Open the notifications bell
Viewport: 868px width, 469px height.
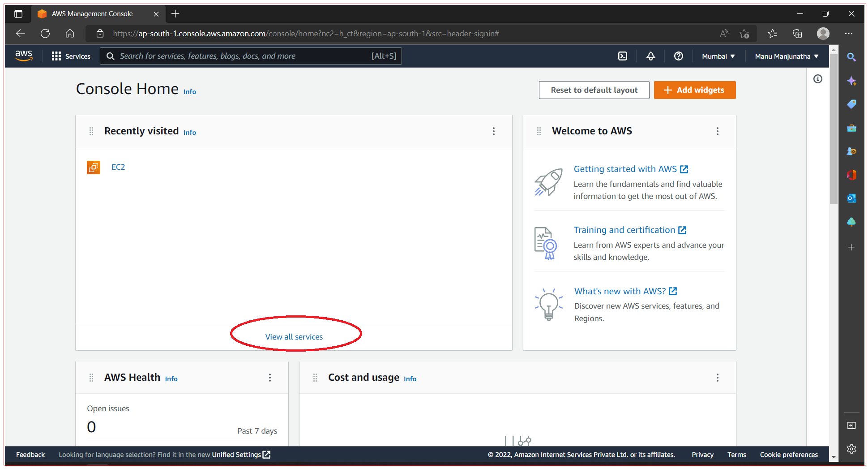click(650, 56)
